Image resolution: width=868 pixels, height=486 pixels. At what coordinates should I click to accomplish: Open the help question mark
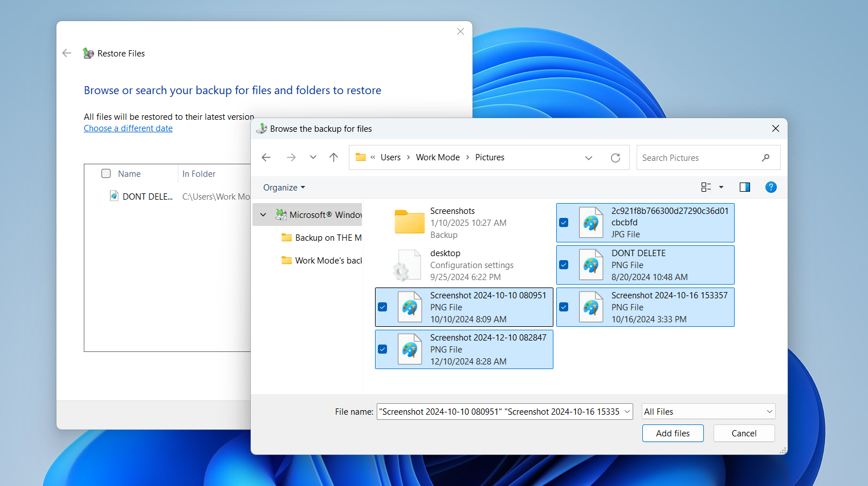pyautogui.click(x=771, y=187)
